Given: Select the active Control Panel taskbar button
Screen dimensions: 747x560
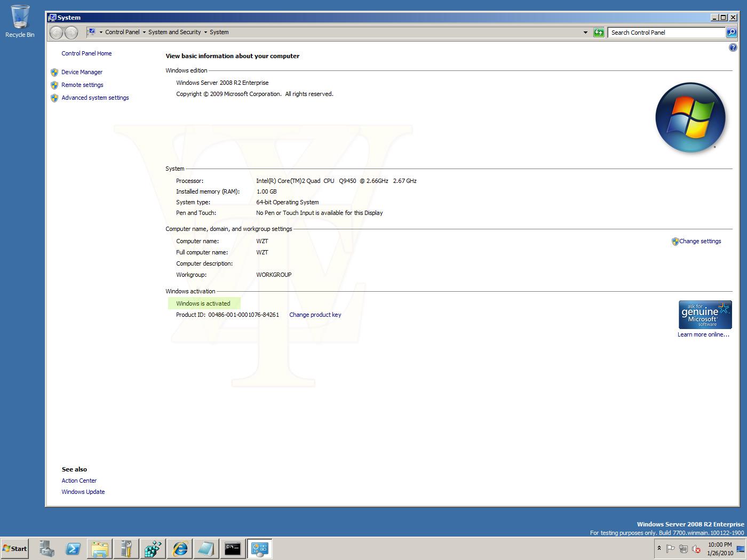Looking at the screenshot, I should coord(260,548).
